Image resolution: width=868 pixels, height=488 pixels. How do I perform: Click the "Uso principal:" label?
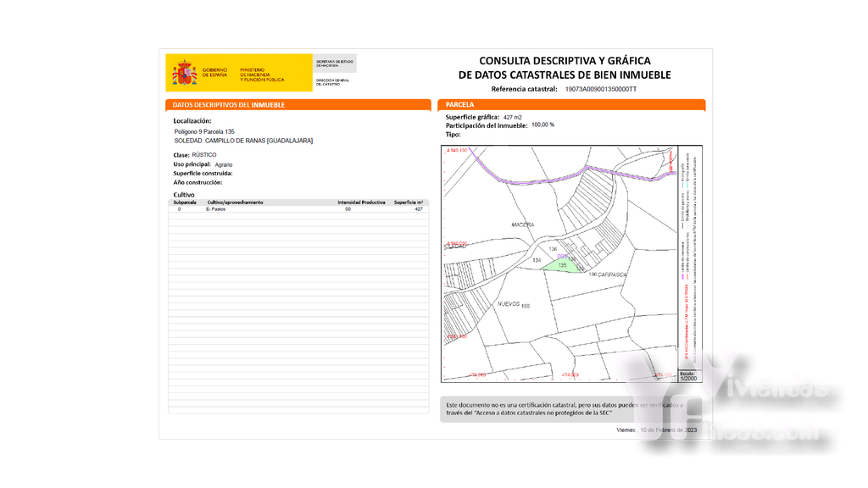[x=192, y=164]
